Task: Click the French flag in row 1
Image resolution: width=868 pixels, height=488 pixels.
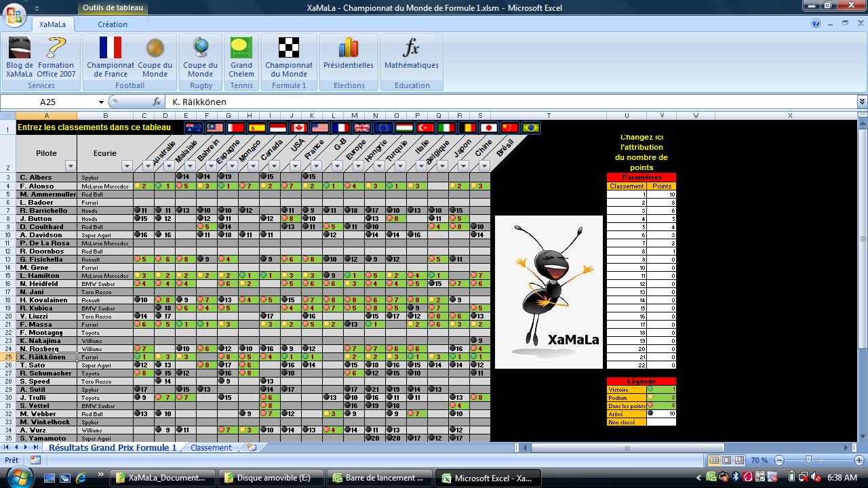Action: coord(340,127)
